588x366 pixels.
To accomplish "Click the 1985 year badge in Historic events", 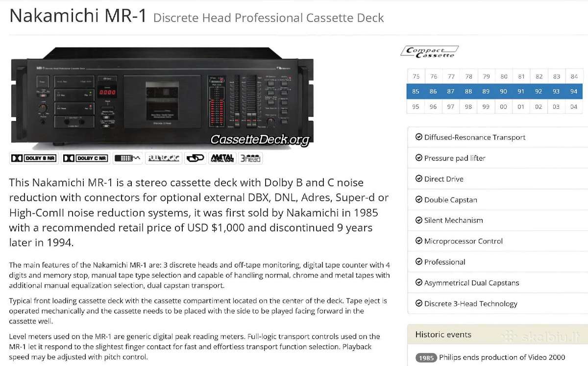I will point(426,358).
